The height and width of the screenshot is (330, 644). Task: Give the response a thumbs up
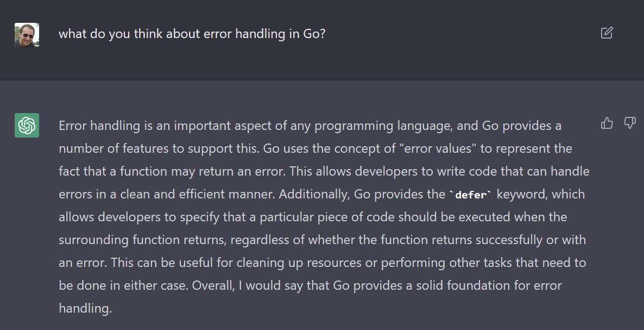coord(607,123)
